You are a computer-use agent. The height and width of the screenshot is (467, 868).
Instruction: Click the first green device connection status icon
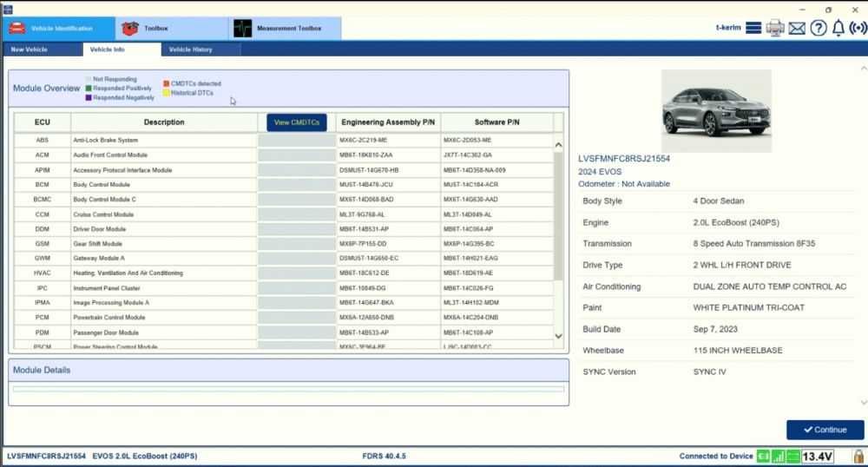[x=763, y=456]
